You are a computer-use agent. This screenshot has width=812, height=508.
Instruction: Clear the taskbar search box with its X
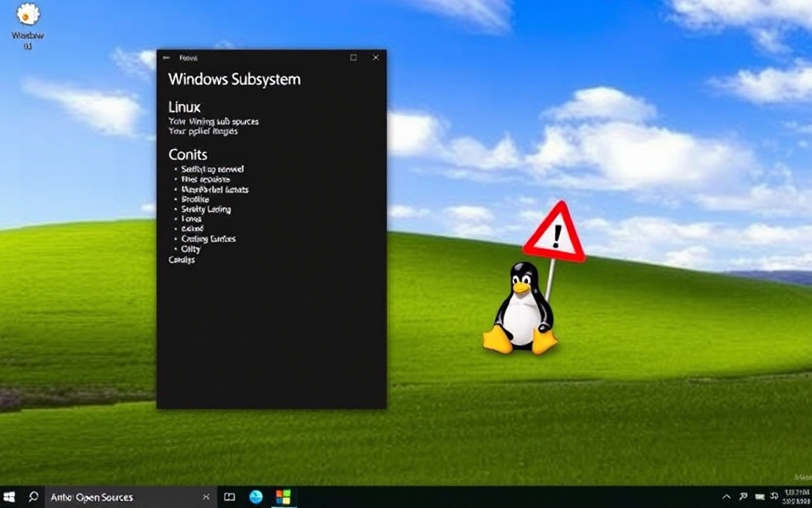coord(205,497)
